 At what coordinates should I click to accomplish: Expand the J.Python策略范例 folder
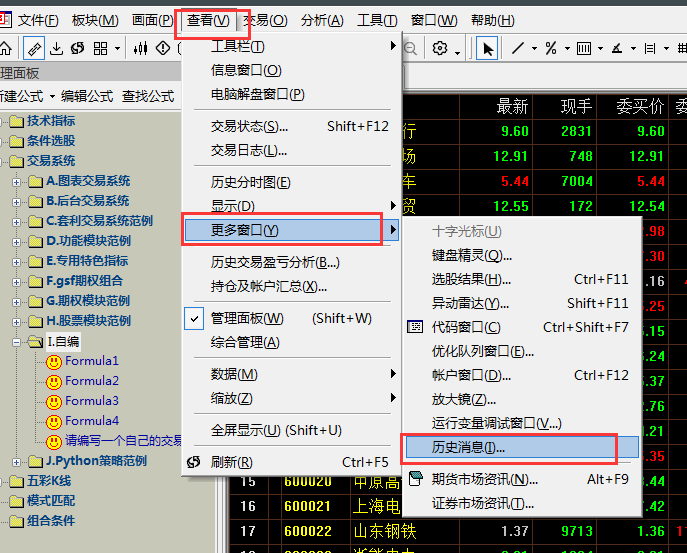[17, 461]
